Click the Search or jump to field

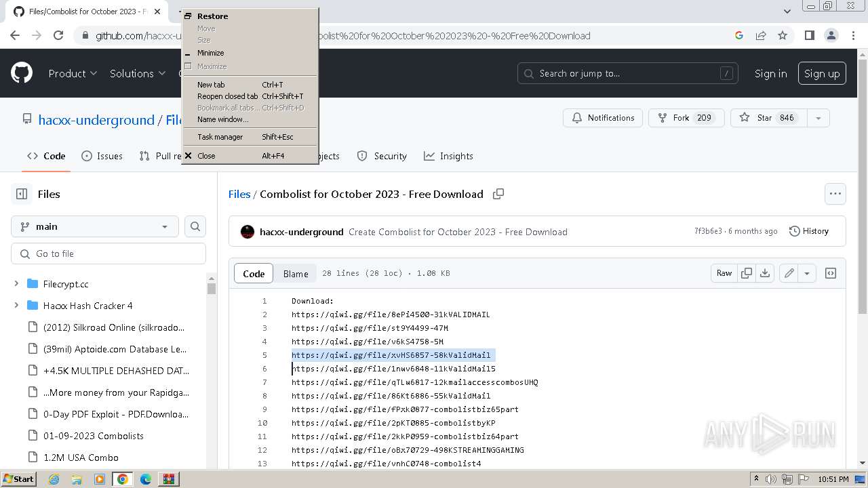point(628,73)
